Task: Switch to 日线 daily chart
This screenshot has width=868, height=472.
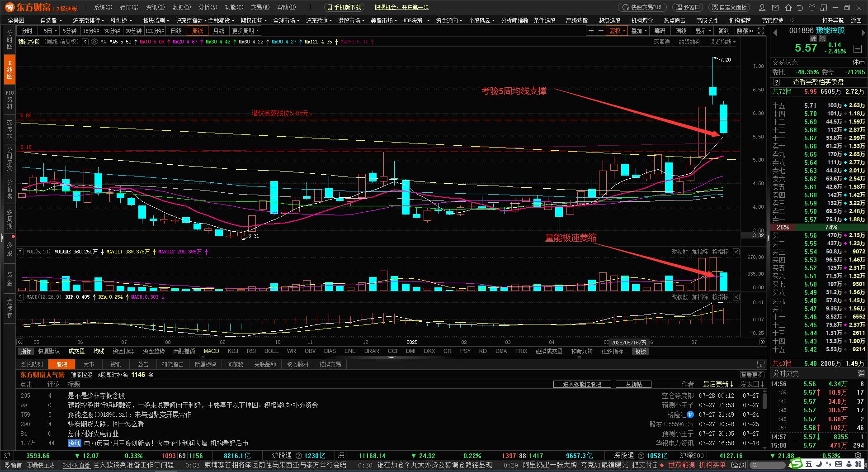Action: coord(176,31)
